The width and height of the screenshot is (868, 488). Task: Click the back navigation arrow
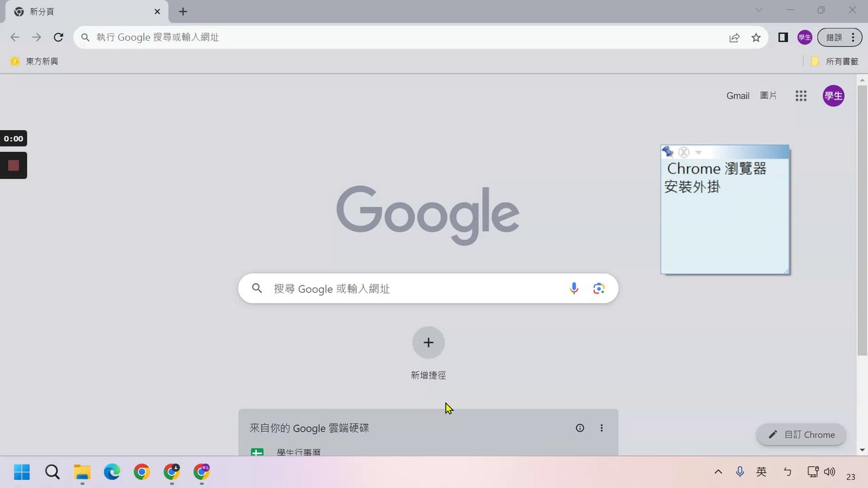[x=15, y=37]
